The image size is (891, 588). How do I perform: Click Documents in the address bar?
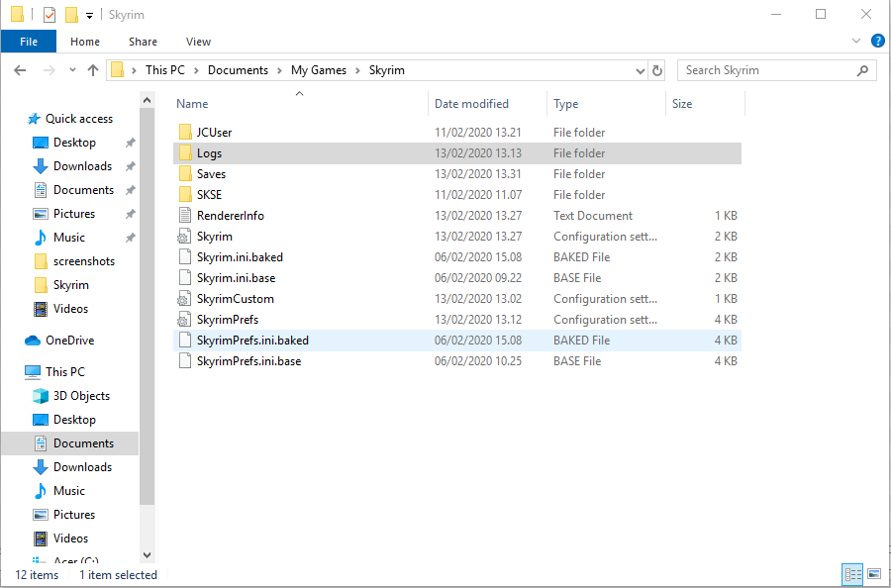click(x=238, y=70)
